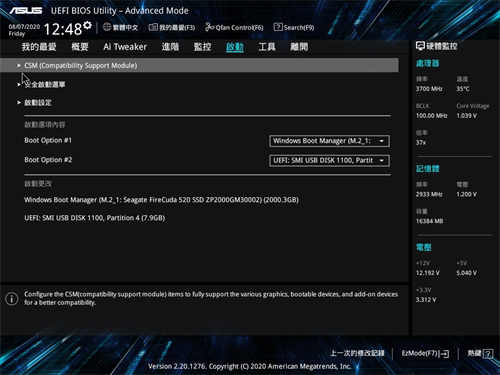This screenshot has height=375, width=500.
Task: Expand the 啟動設定 boot configuration entry
Action: tap(38, 103)
